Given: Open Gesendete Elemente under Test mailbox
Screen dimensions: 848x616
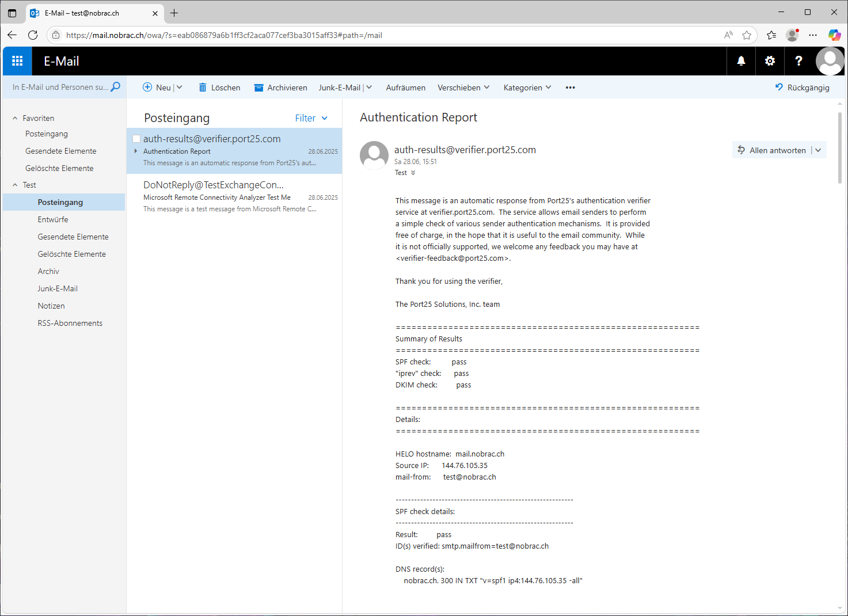Looking at the screenshot, I should 73,237.
